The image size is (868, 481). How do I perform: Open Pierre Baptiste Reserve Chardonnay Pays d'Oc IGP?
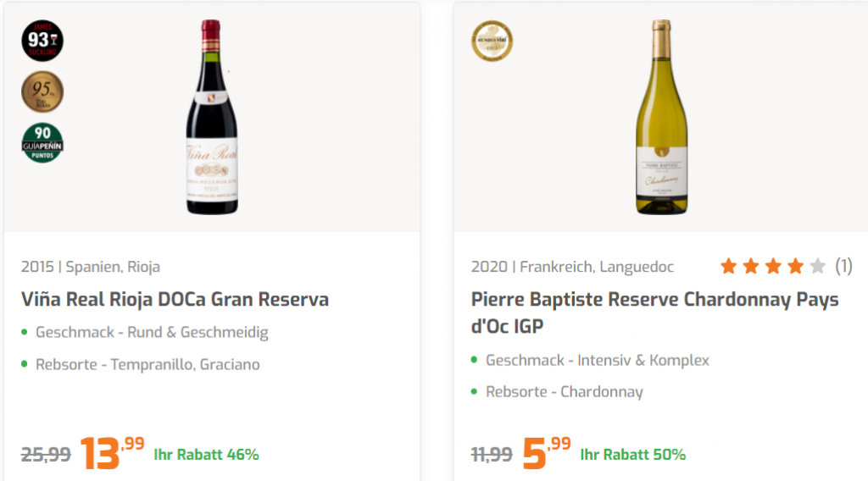654,312
